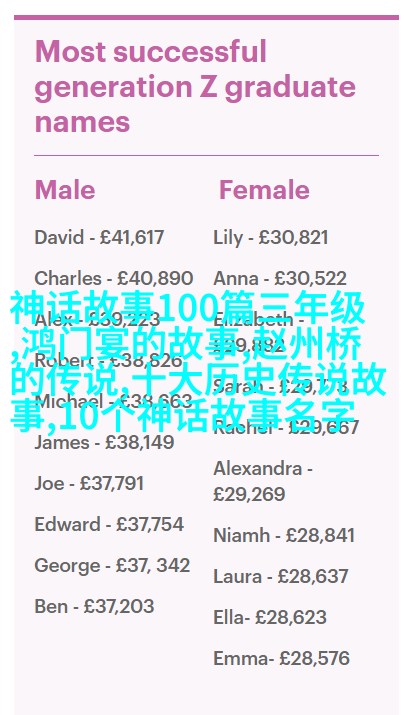This screenshot has width=414, height=715.
Task: Select the Male column header
Action: pos(65,190)
